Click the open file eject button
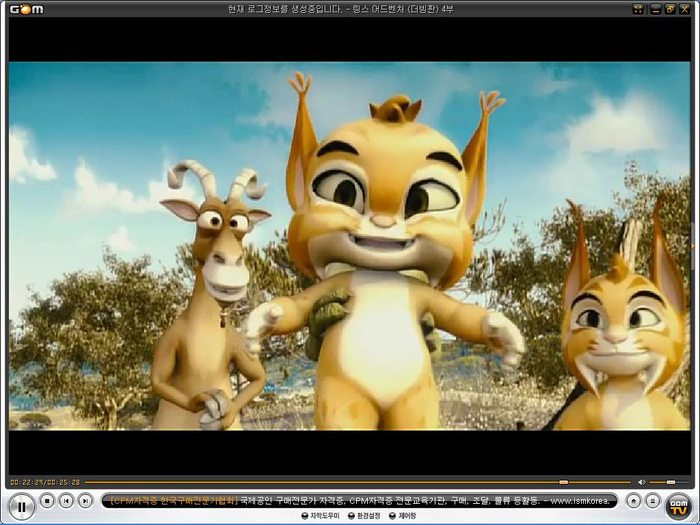This screenshot has height=525, width=700. tap(633, 501)
